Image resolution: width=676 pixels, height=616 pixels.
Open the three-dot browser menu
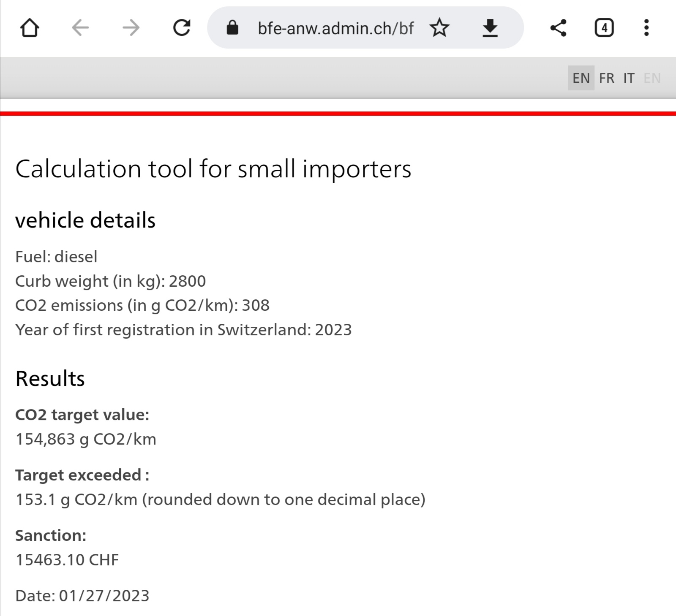[x=646, y=28]
